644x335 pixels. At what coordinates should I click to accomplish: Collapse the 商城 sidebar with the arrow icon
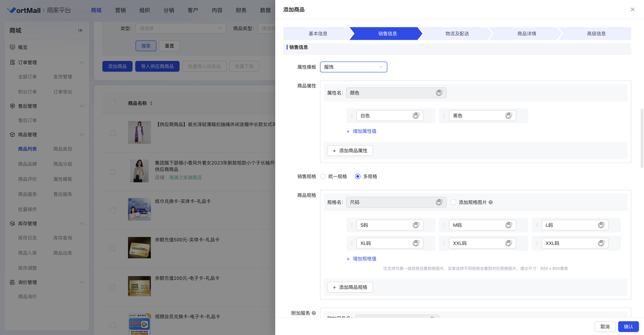point(80,31)
